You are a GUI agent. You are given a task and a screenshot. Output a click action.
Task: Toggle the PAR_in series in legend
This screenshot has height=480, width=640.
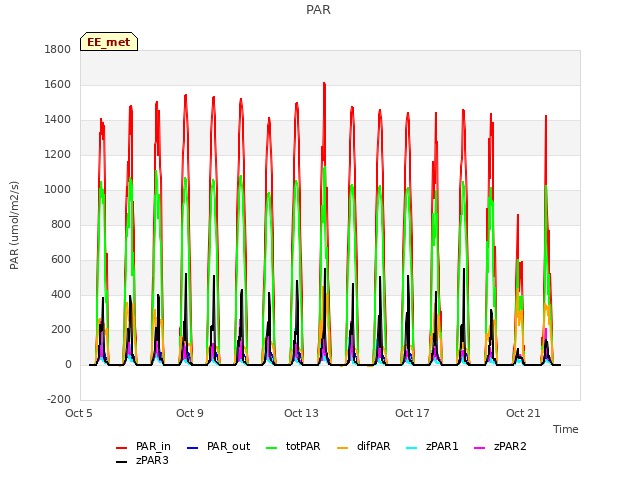pos(143,447)
